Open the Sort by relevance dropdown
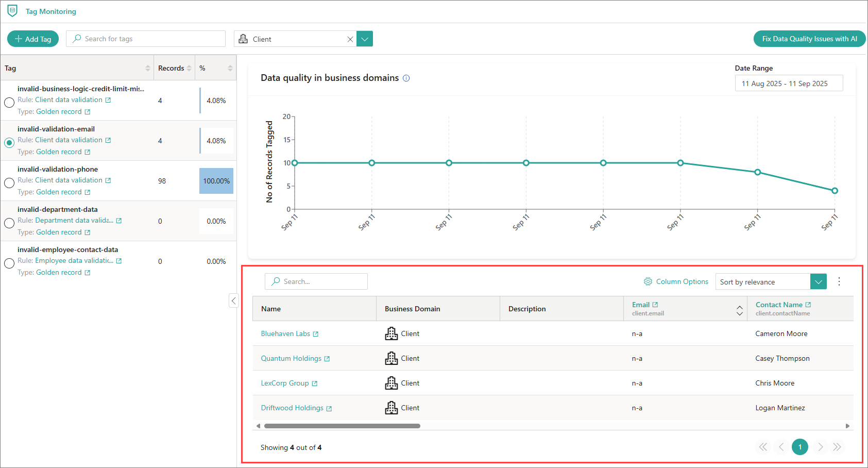The height and width of the screenshot is (468, 868). (818, 281)
